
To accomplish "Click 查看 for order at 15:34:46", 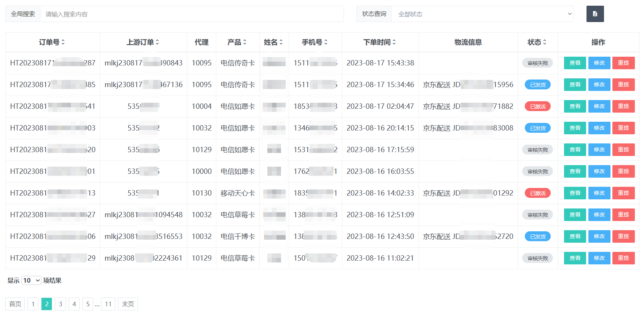I will click(575, 84).
